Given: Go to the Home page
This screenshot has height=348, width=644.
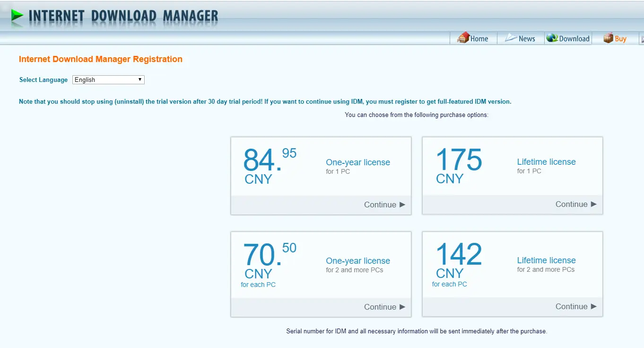Looking at the screenshot, I should (473, 38).
